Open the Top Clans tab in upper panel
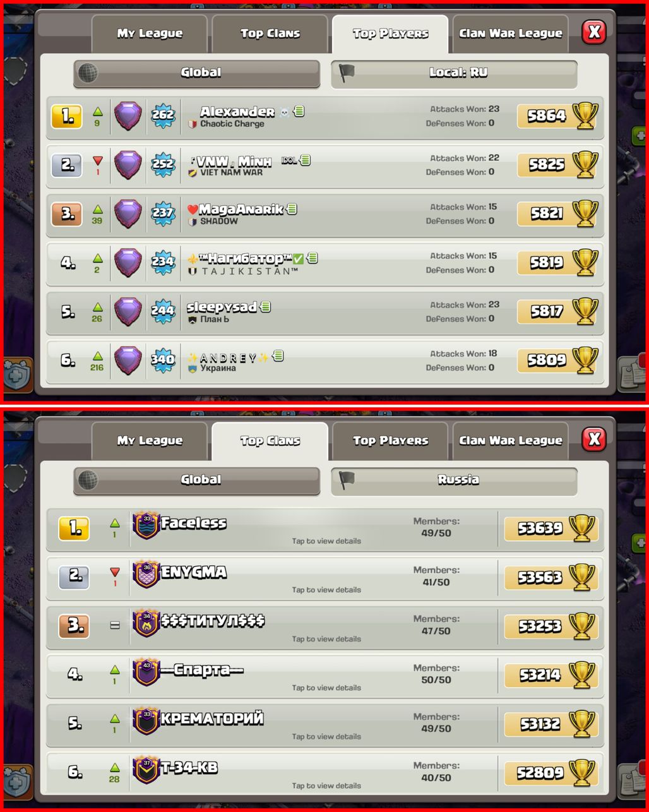 270,34
